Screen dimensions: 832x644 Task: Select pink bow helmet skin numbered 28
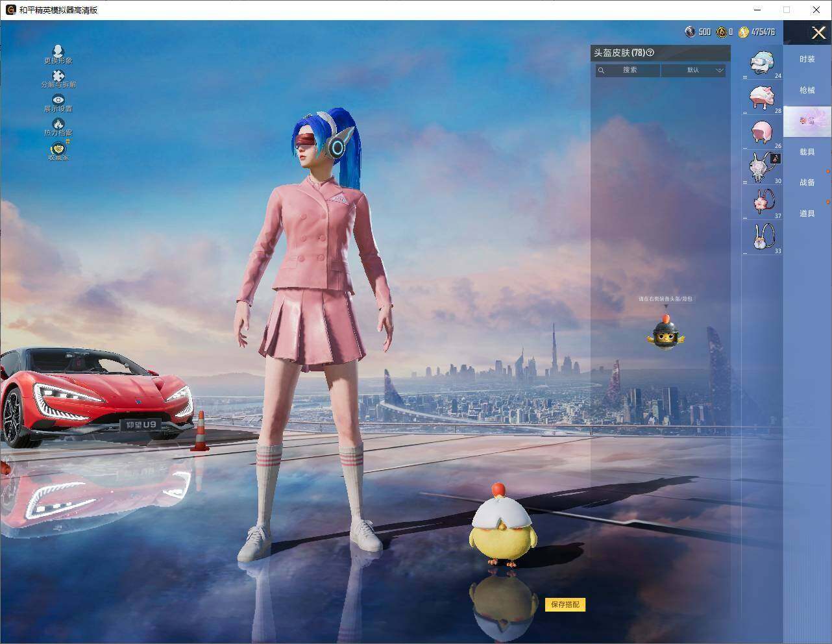coord(763,98)
